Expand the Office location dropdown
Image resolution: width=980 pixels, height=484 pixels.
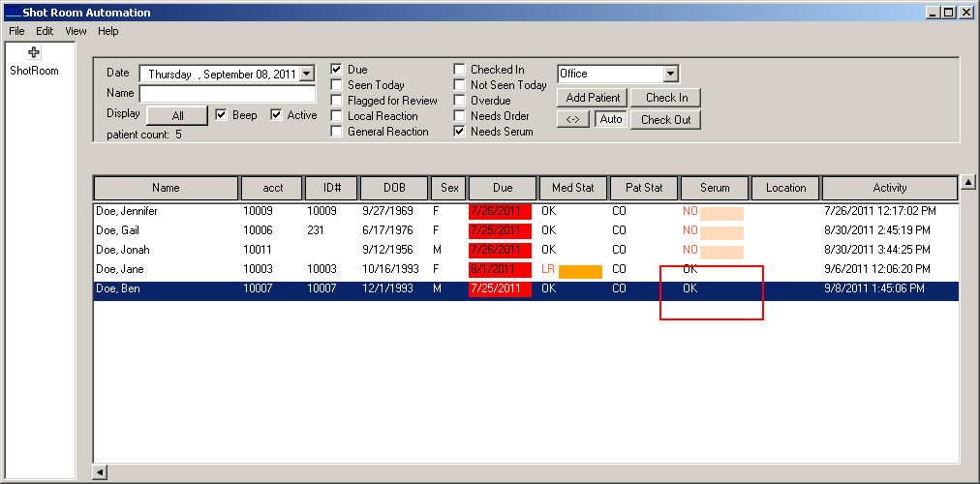[670, 74]
